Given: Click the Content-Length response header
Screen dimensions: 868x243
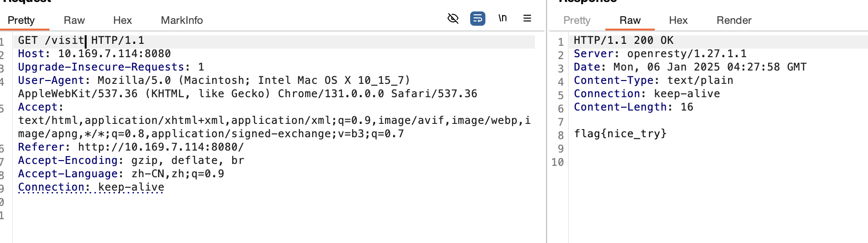Looking at the screenshot, I should click(633, 107).
